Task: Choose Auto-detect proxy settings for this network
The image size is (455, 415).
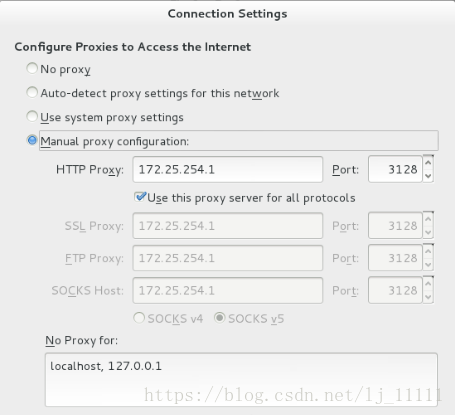Action: click(x=32, y=92)
